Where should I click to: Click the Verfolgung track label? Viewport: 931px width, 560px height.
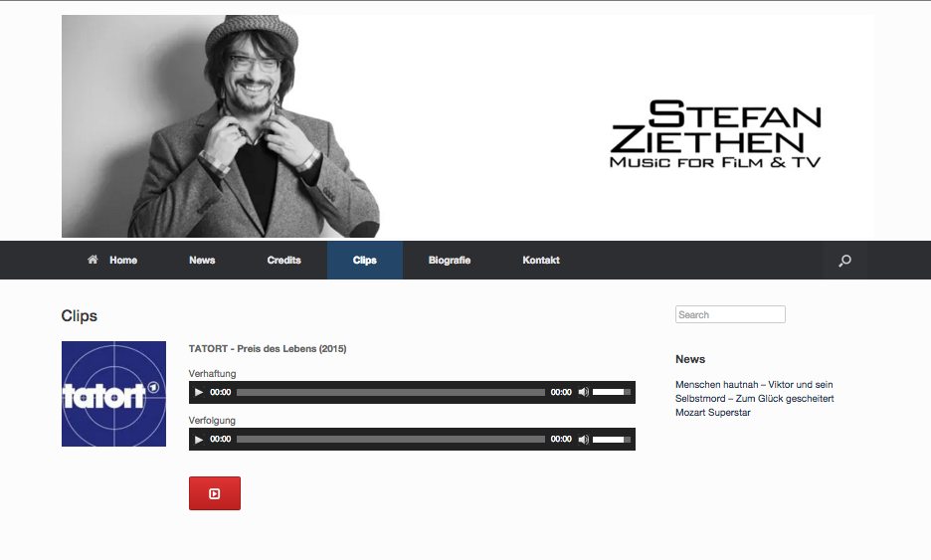[x=212, y=421]
